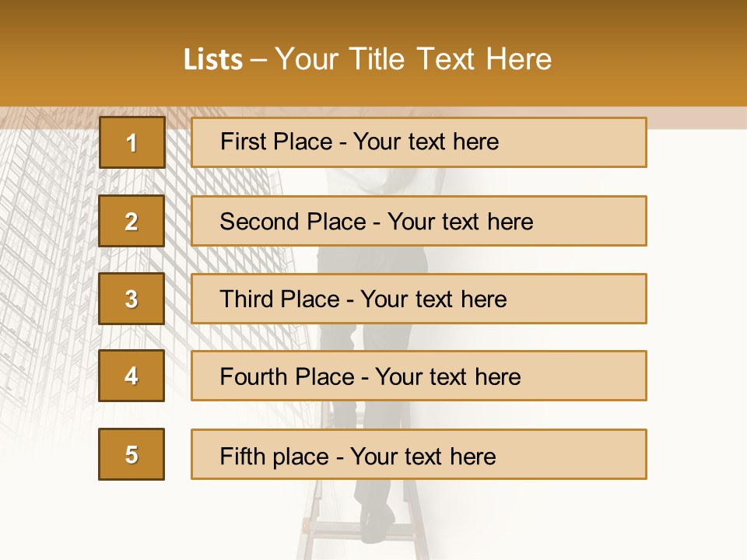This screenshot has height=560, width=747.
Task: Click the number 5 box
Action: (x=132, y=454)
